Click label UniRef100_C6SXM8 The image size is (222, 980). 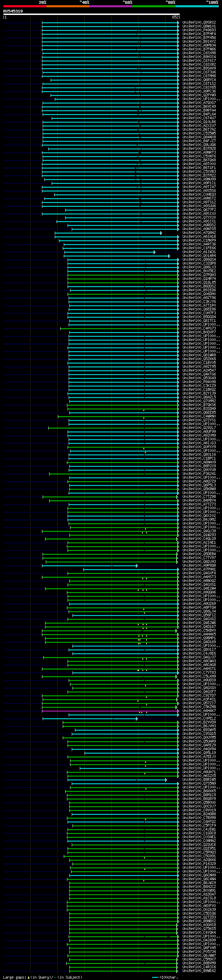pos(199,53)
